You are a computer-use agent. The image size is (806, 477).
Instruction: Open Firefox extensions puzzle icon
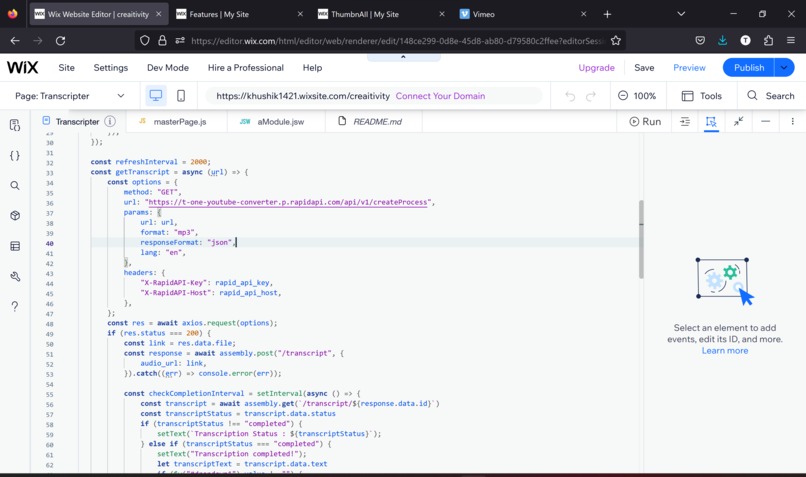click(768, 41)
